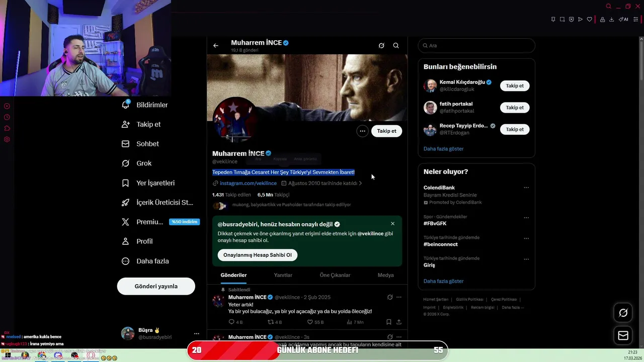Follow fatih portakal
Screen dimensions: 644x362
(515, 108)
